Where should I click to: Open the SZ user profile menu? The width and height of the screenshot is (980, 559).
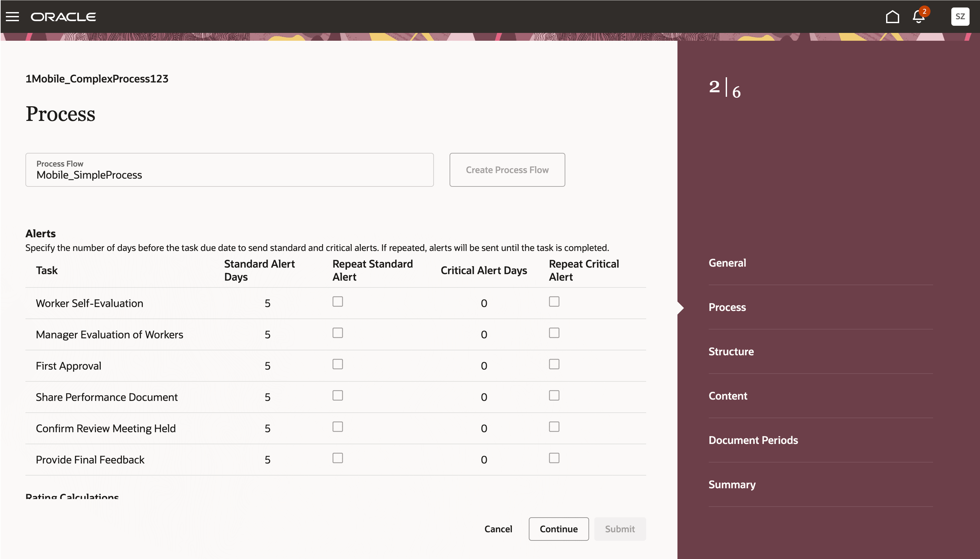tap(960, 17)
